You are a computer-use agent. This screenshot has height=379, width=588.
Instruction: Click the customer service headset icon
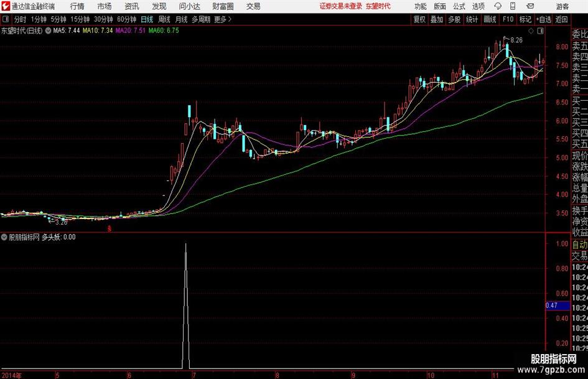[498, 6]
